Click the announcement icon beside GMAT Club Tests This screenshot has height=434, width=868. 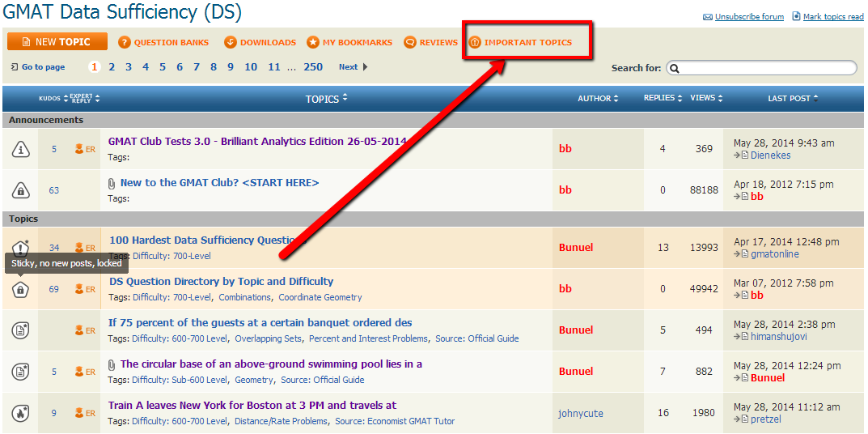click(x=21, y=149)
